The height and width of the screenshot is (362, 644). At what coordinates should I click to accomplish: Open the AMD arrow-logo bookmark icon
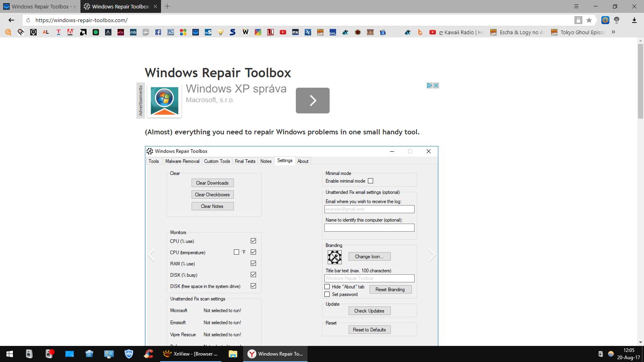(83, 32)
